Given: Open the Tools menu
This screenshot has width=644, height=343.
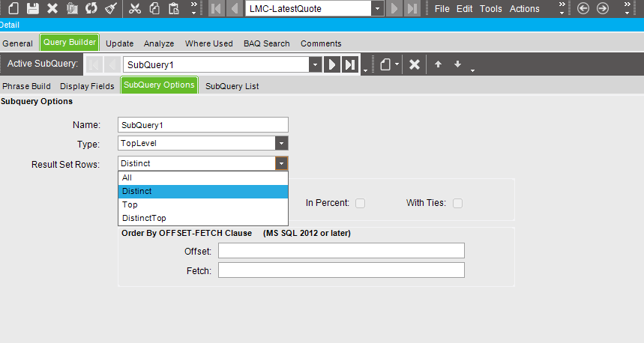Looking at the screenshot, I should (491, 9).
